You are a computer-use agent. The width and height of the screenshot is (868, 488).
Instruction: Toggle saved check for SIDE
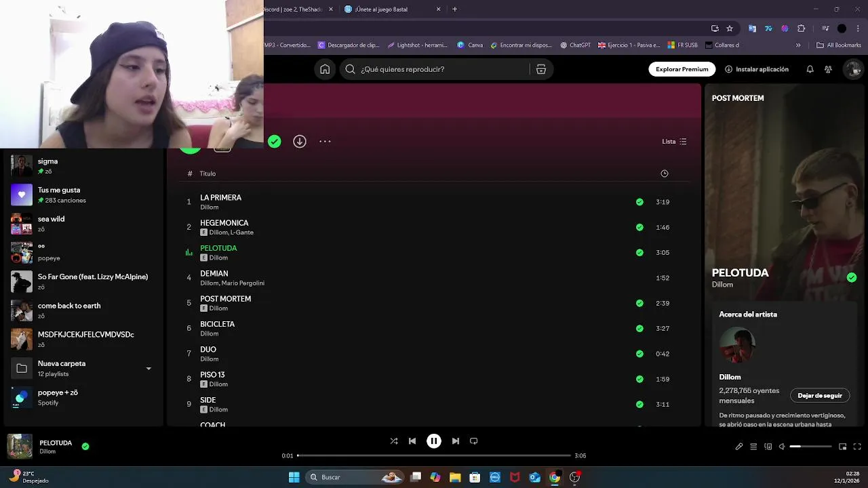click(639, 404)
